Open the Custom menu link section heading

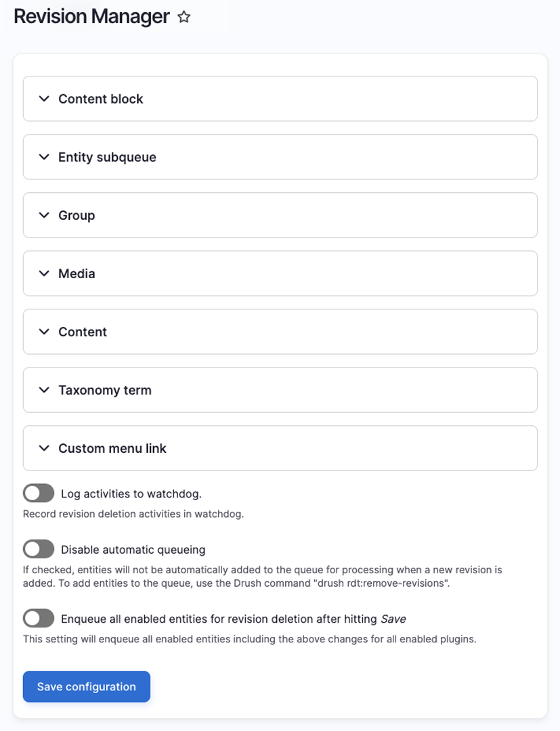[x=112, y=449]
